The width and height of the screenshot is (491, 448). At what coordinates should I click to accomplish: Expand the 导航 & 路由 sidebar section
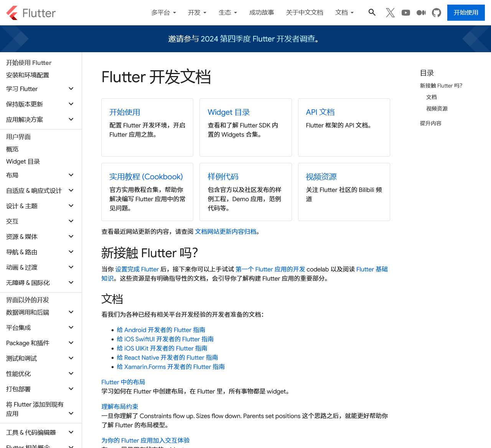click(x=40, y=252)
